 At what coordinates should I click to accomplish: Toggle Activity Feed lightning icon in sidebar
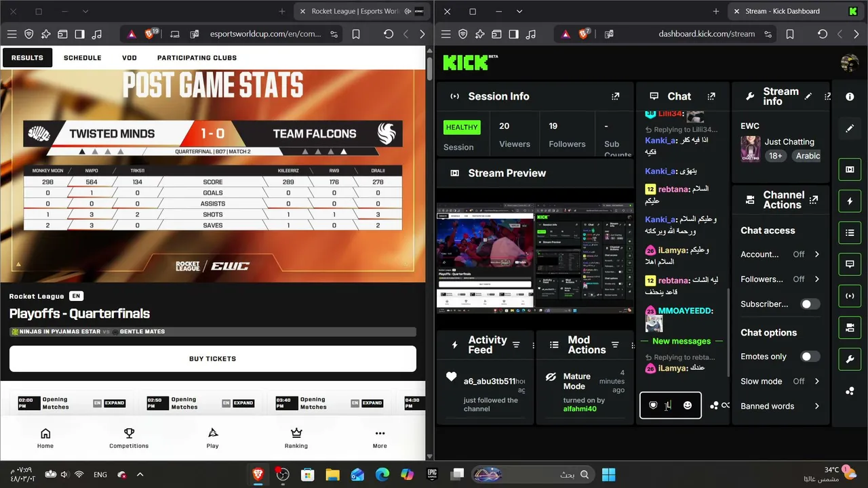[850, 201]
